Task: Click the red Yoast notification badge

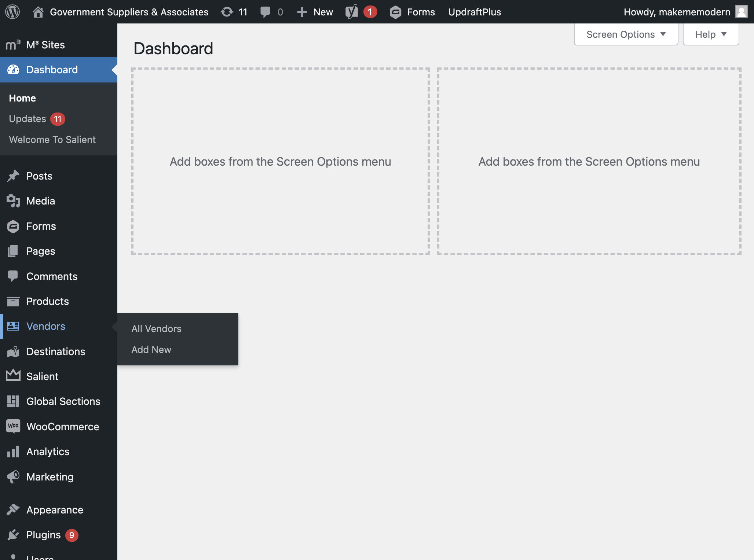Action: click(x=370, y=12)
